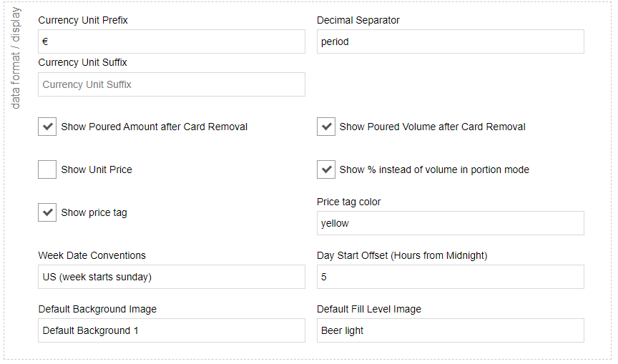Uncheck the Show Poured Amount after Card Removal box
618x364 pixels.
pos(47,127)
